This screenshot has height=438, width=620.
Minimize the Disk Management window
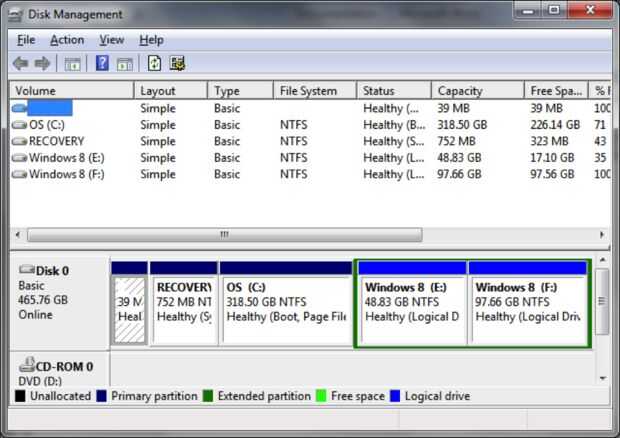pos(528,10)
